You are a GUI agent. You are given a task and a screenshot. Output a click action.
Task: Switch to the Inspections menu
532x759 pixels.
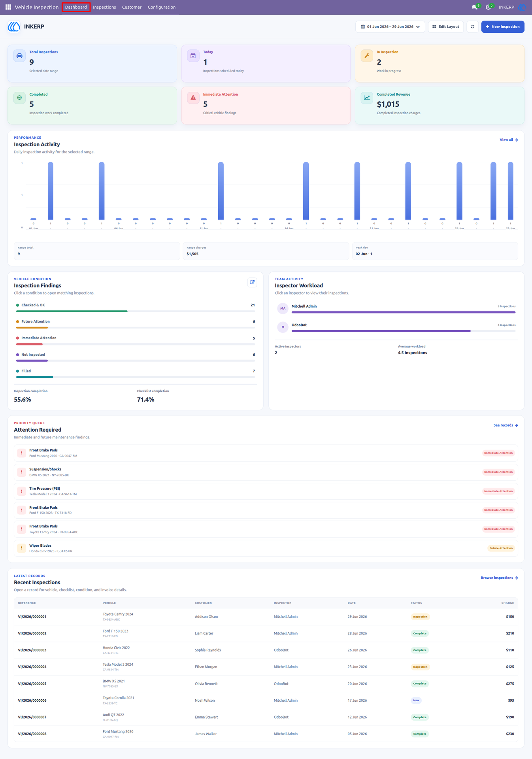(104, 7)
